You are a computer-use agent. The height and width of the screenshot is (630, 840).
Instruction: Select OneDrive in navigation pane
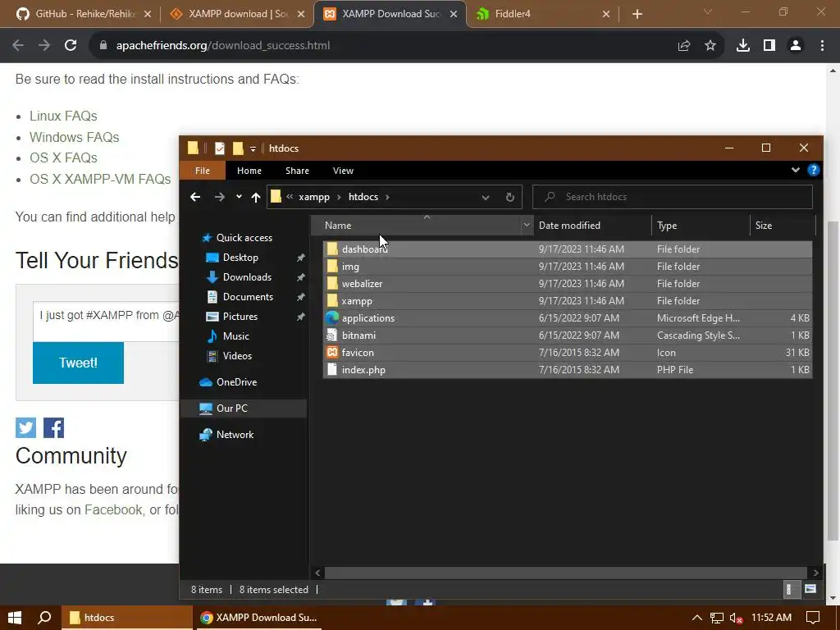point(236,382)
